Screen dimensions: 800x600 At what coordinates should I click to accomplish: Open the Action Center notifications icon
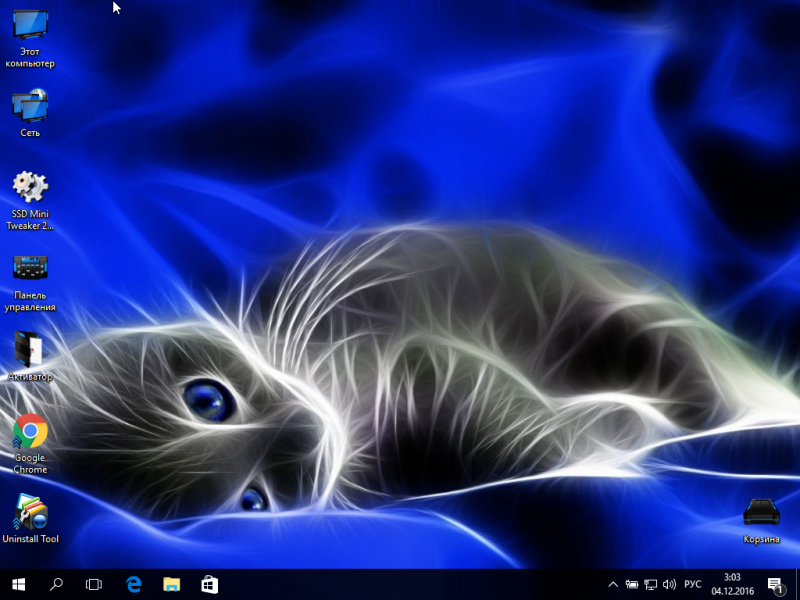[776, 585]
